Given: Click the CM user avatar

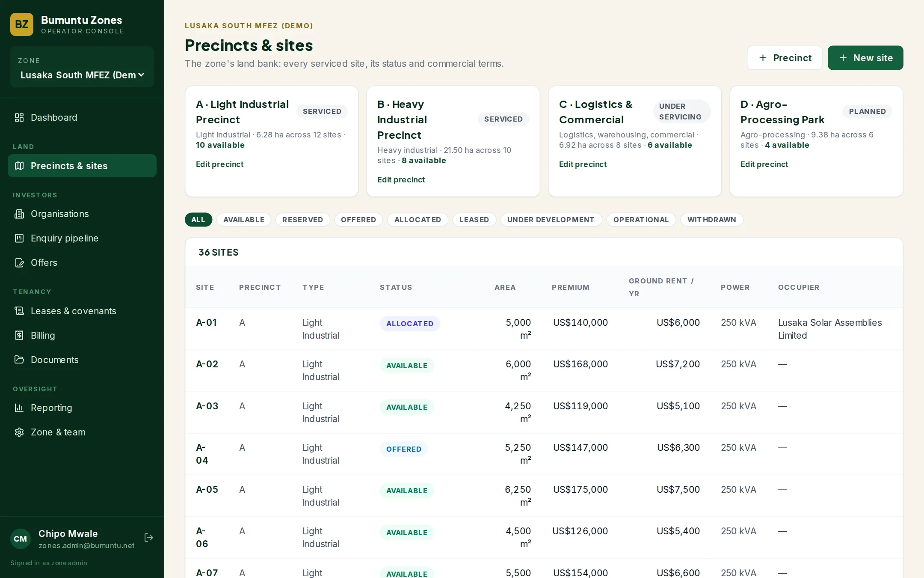Looking at the screenshot, I should 21,539.
